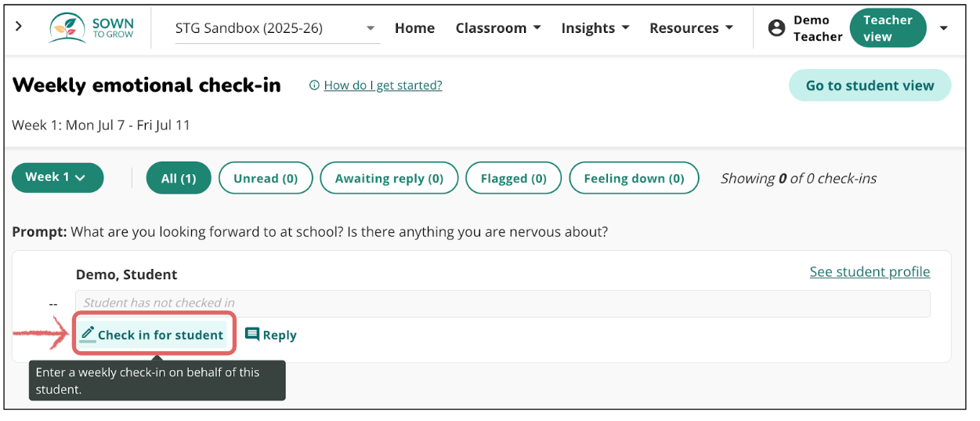
Task: Click the Demo Teacher account avatar icon
Action: pos(776,28)
